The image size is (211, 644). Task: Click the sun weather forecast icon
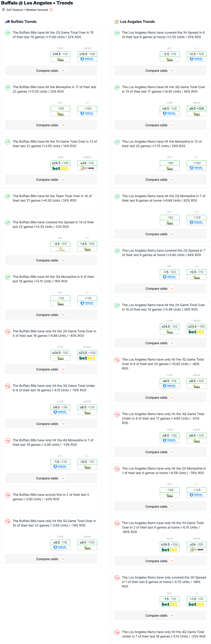(51, 10)
